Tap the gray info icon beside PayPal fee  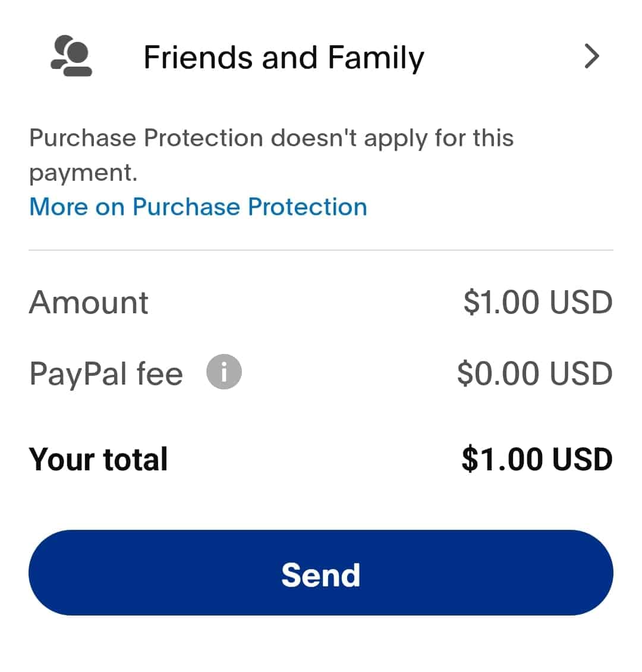224,372
